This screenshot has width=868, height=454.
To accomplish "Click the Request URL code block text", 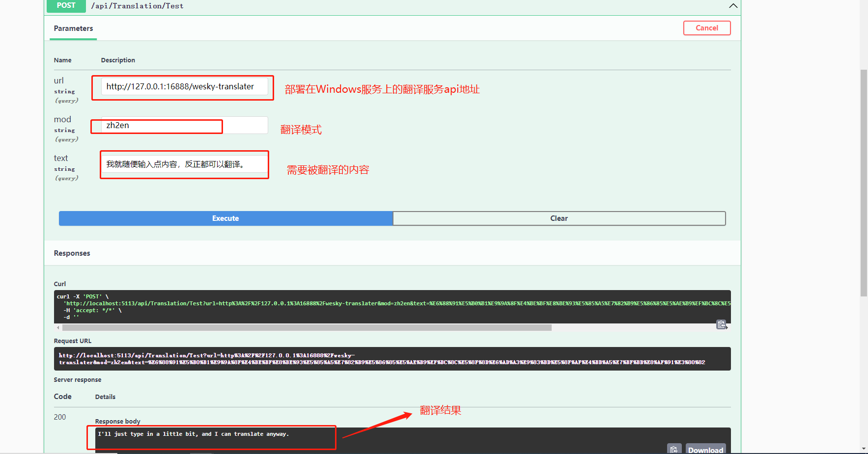I will point(382,359).
